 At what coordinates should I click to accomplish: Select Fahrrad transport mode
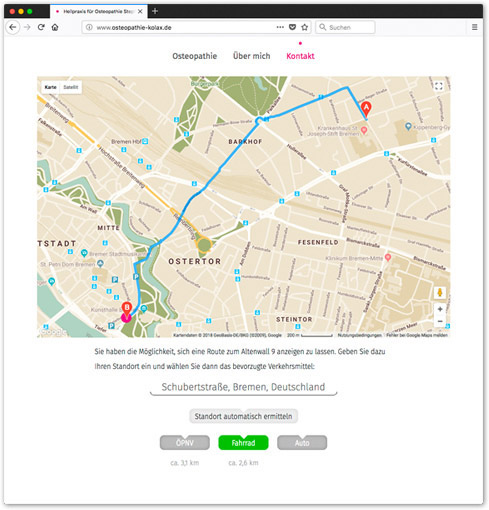pyautogui.click(x=243, y=443)
